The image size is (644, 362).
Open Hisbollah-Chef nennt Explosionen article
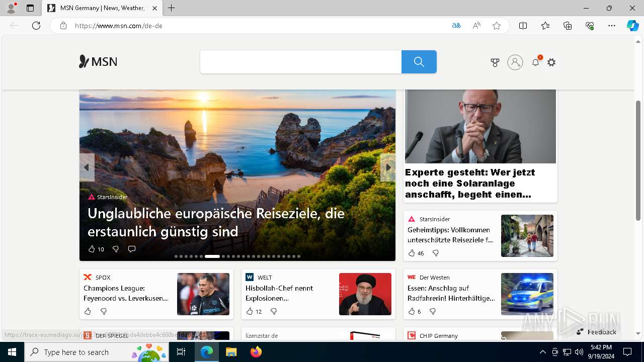(279, 293)
